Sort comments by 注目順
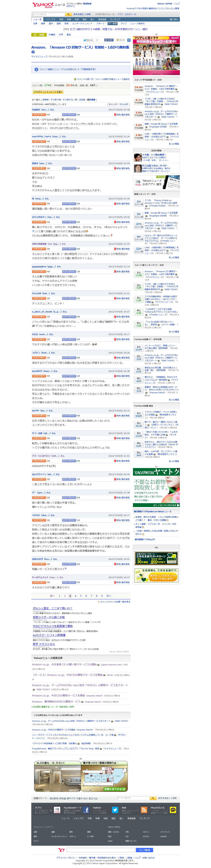Screen dimensions: 211x868 82,100
